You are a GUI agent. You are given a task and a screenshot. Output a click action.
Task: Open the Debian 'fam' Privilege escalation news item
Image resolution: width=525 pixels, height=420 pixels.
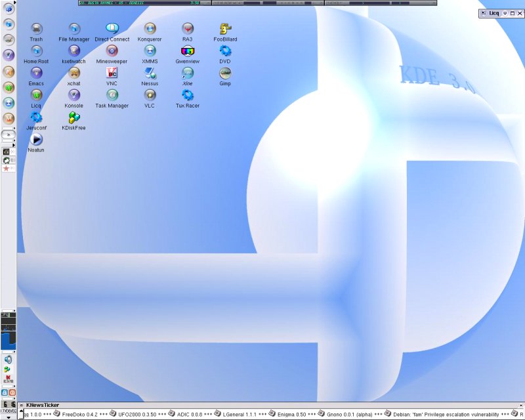point(446,414)
